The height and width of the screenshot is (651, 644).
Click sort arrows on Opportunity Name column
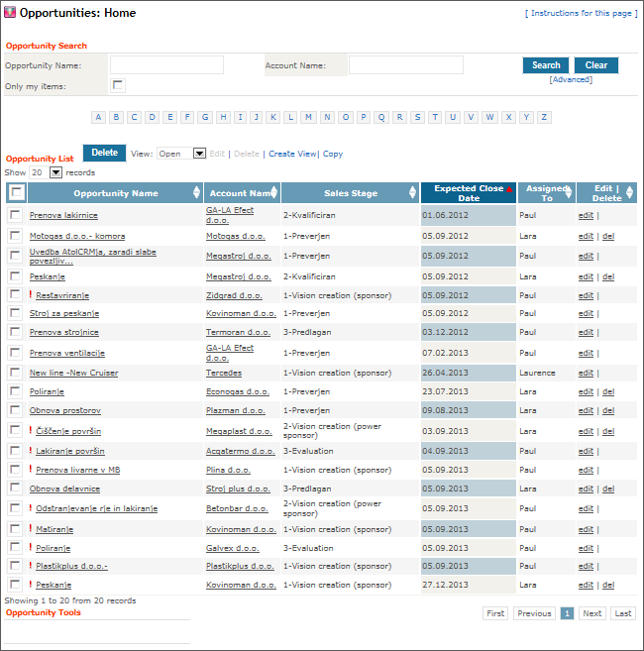point(195,193)
